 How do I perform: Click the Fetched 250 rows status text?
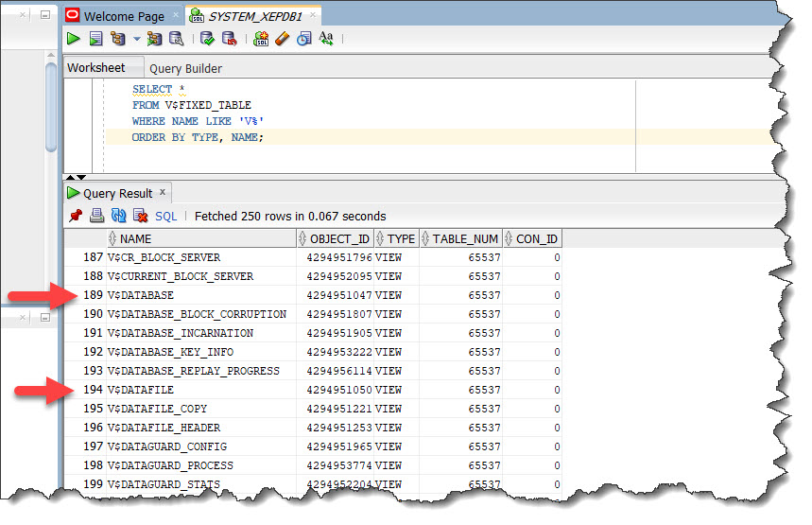coord(290,216)
